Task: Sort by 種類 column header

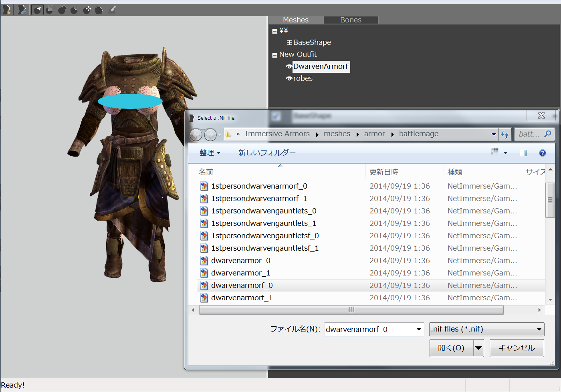Action: [x=483, y=172]
